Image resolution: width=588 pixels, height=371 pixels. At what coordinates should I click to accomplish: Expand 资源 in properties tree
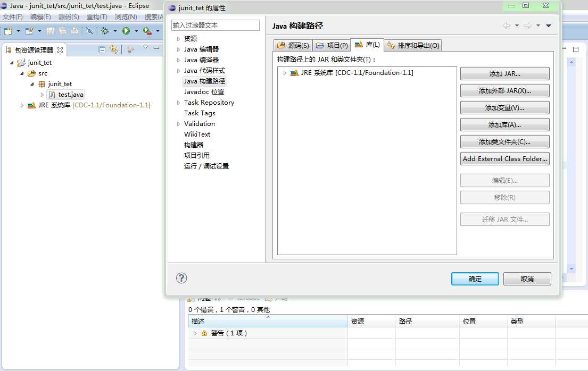178,39
